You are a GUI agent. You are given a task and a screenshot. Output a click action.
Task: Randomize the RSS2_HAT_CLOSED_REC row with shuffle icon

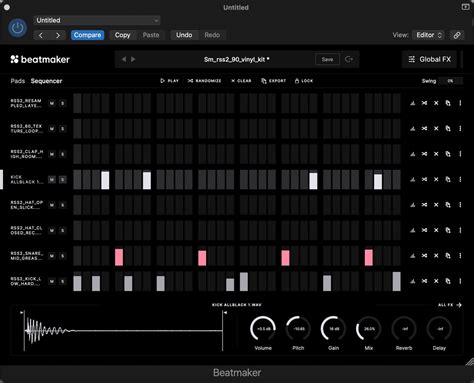(x=424, y=230)
